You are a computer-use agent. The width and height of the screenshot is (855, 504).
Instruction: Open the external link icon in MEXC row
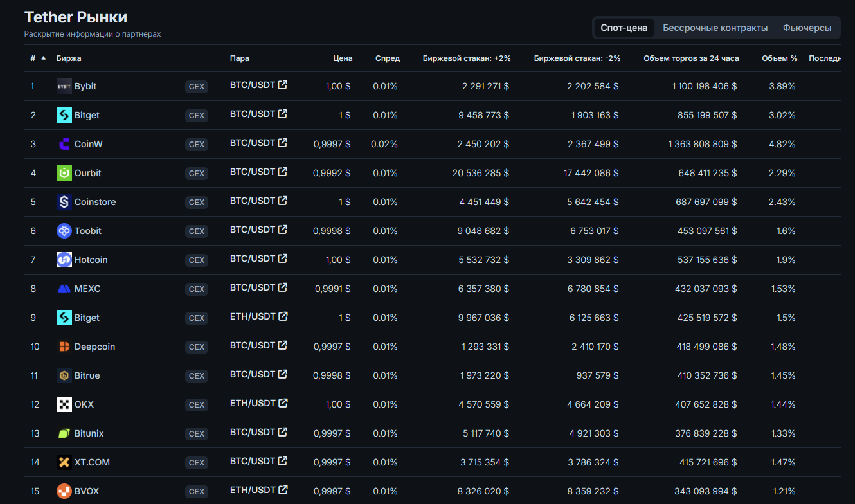click(283, 287)
